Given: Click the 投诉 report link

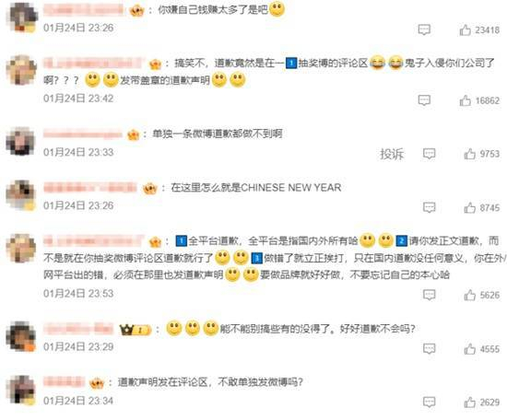Looking at the screenshot, I should pyautogui.click(x=392, y=154).
